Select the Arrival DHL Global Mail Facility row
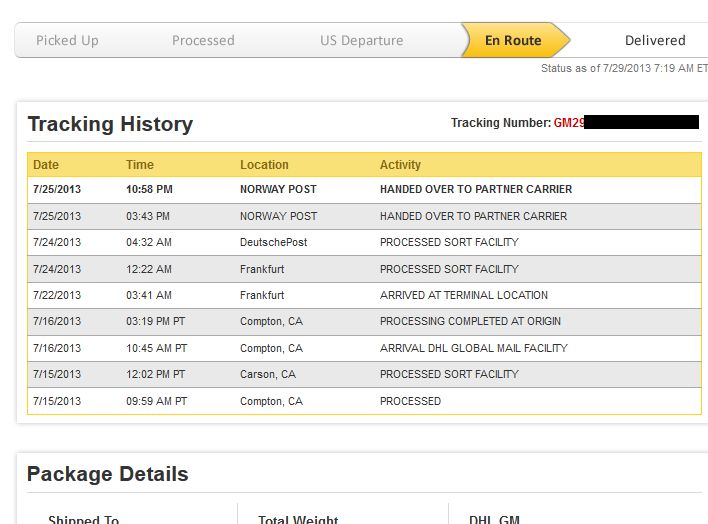The width and height of the screenshot is (708, 524). point(364,348)
